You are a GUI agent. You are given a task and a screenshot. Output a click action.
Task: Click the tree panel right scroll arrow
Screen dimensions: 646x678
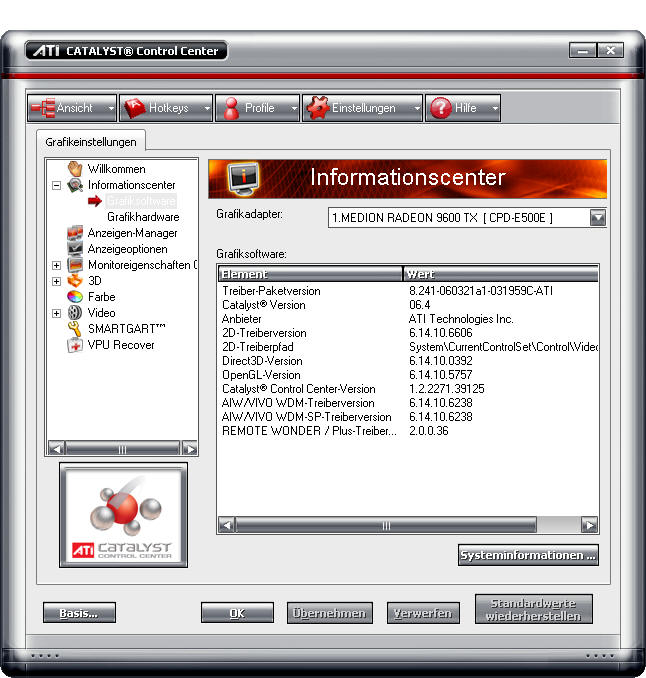(190, 448)
